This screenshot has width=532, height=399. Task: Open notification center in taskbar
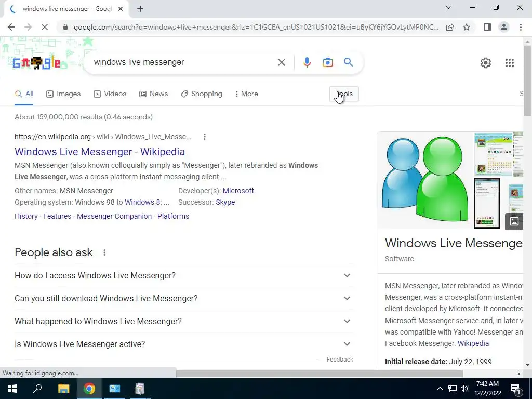click(515, 389)
